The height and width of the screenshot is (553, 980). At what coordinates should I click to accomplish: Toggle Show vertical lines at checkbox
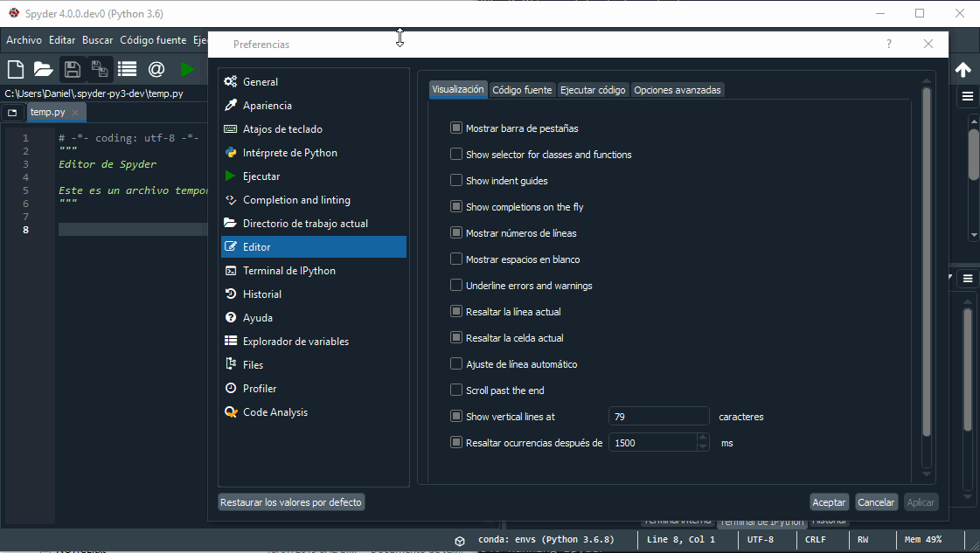(x=456, y=417)
